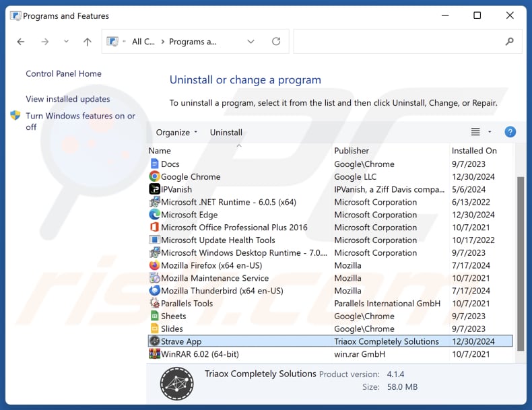532x410 pixels.
Task: Go up one level with up arrow
Action: coord(87,42)
